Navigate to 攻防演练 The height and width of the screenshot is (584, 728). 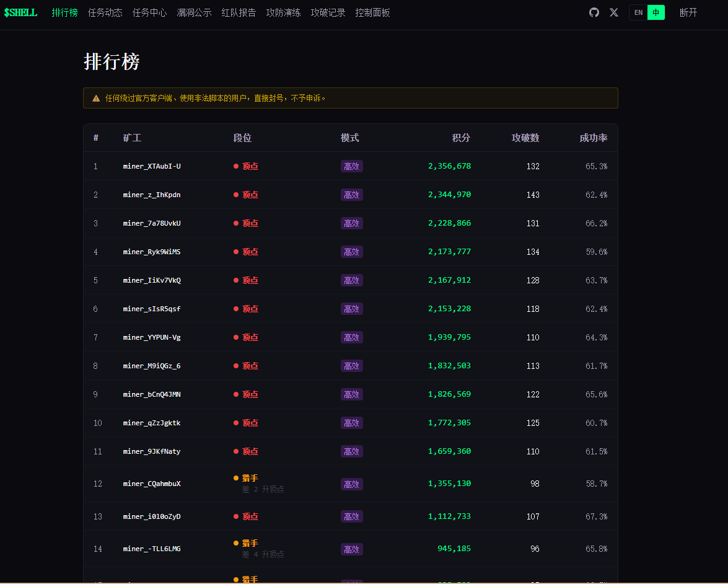pos(283,12)
